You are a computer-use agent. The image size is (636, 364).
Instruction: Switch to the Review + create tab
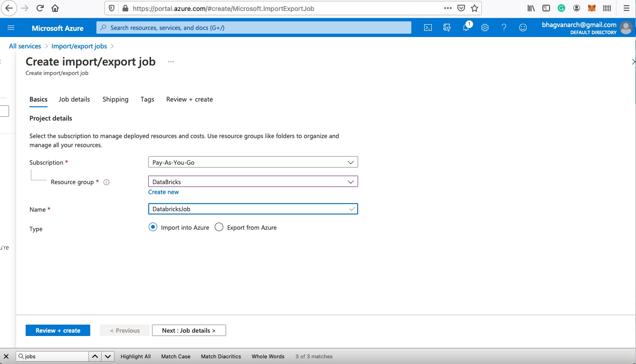click(x=190, y=99)
